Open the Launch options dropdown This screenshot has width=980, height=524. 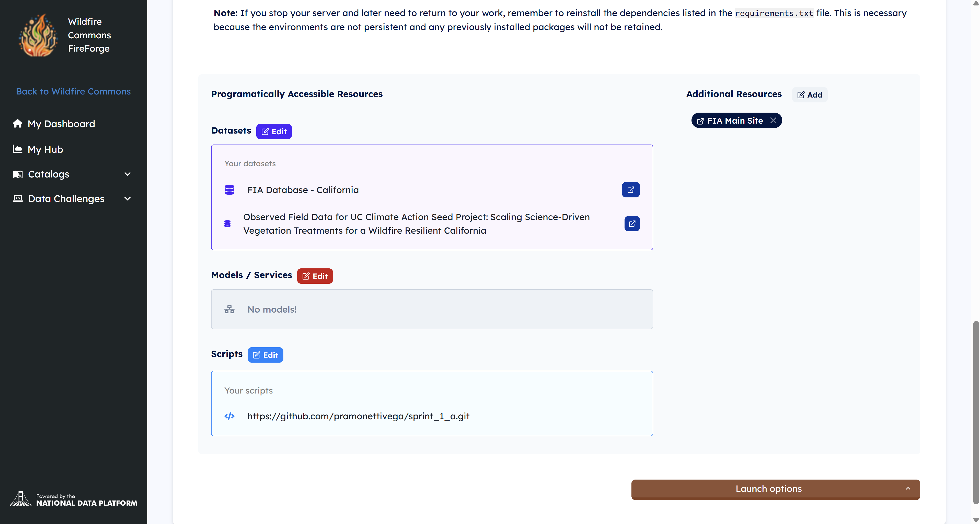[775, 489]
